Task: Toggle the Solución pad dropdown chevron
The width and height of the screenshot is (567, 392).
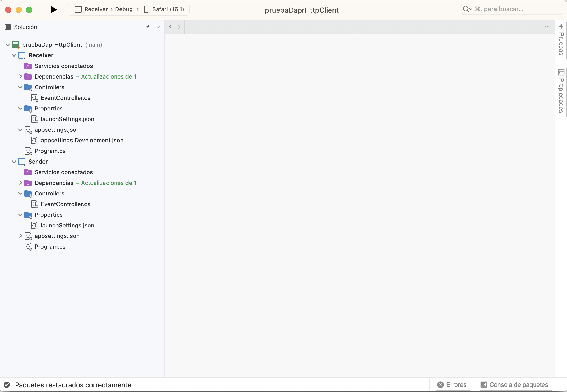Action: [158, 27]
